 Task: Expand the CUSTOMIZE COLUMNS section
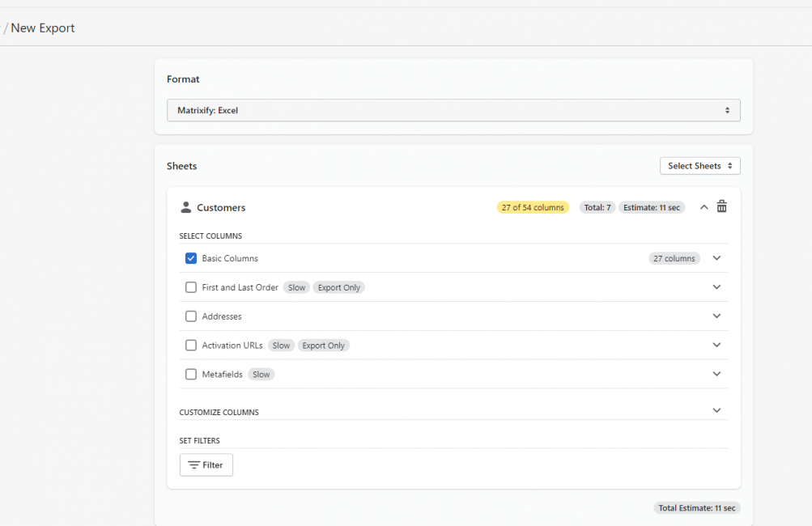click(716, 410)
